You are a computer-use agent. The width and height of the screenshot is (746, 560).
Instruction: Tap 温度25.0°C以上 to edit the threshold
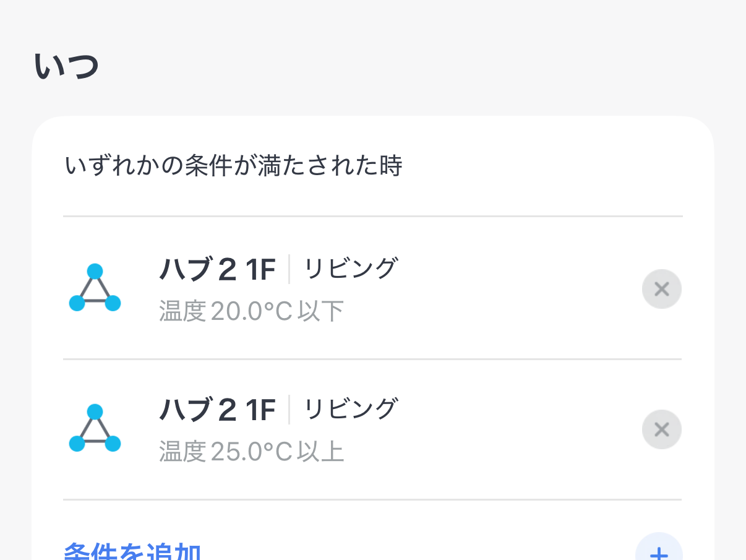(x=251, y=452)
